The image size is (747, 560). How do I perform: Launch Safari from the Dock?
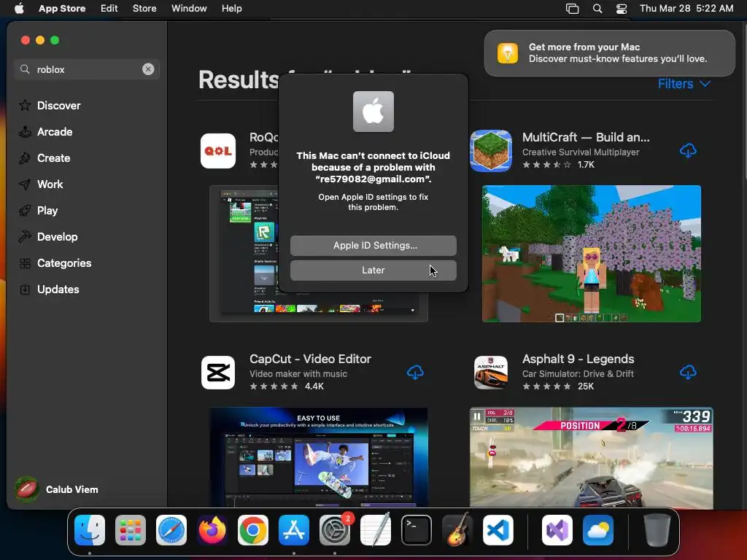[x=171, y=530]
